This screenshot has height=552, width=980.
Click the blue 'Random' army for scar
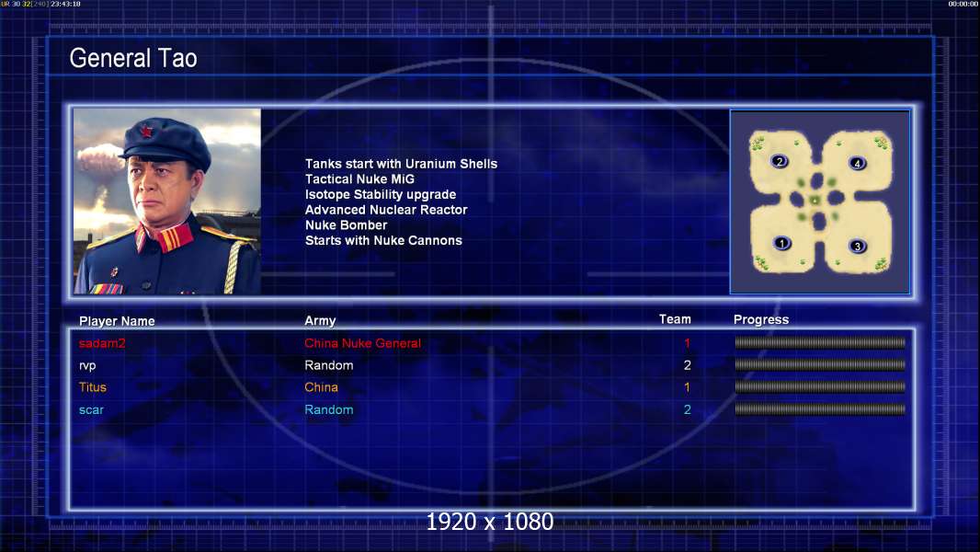coord(329,409)
